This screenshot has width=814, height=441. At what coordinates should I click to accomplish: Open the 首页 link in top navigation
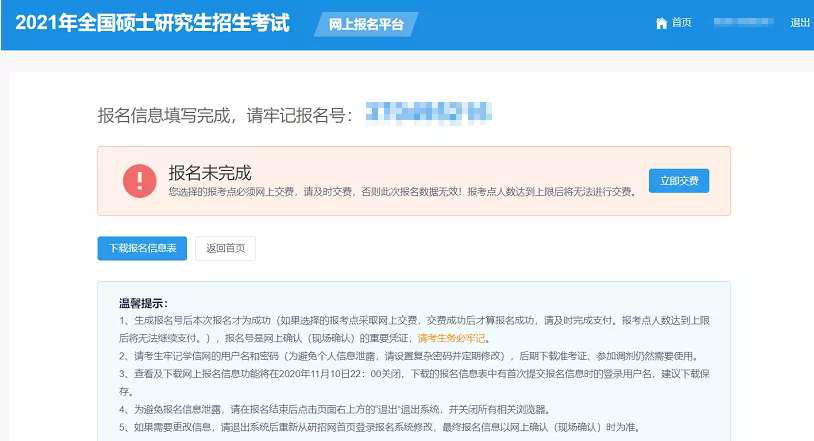coord(681,23)
